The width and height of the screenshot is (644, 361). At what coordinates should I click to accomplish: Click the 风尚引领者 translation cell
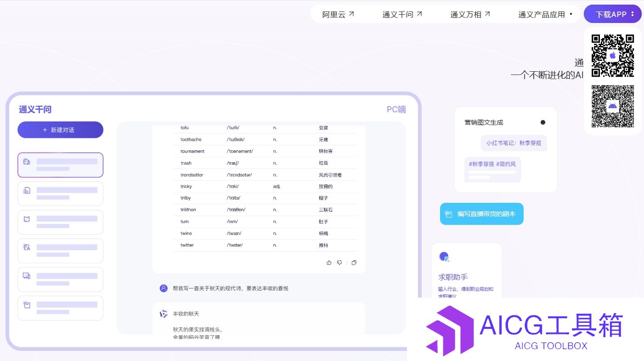tap(330, 175)
